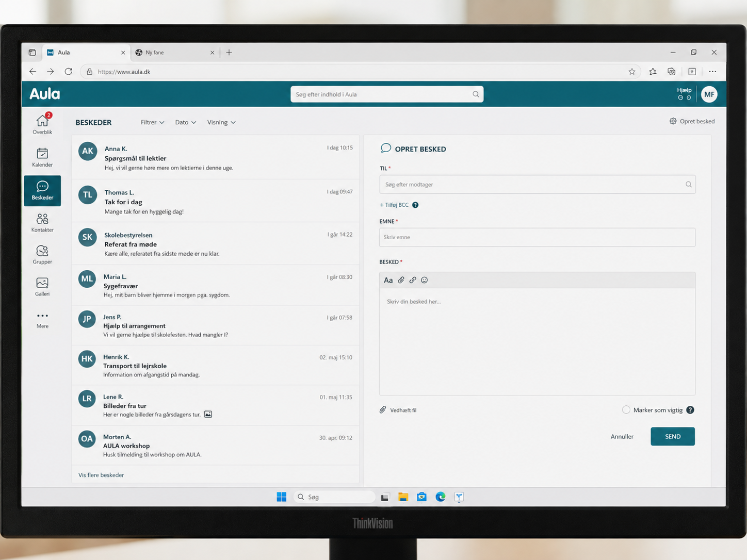747x560 pixels.
Task: Click the attach paperclip in message toolbar
Action: point(401,280)
